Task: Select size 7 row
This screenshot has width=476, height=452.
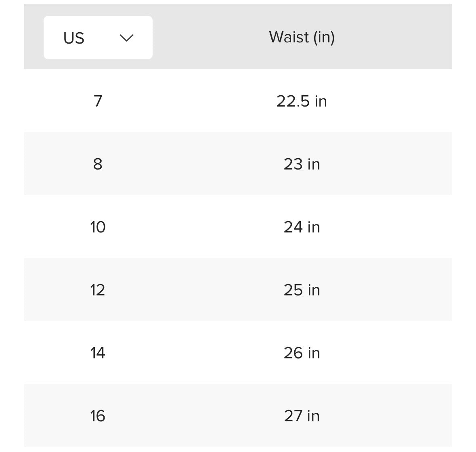Action: (98, 101)
